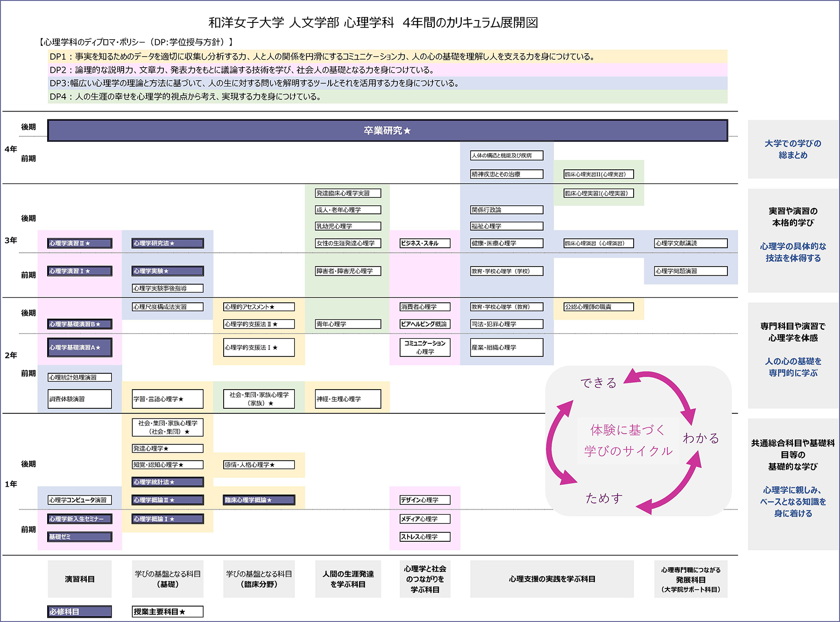Click the 乳幼児心理学 course box

[x=348, y=226]
